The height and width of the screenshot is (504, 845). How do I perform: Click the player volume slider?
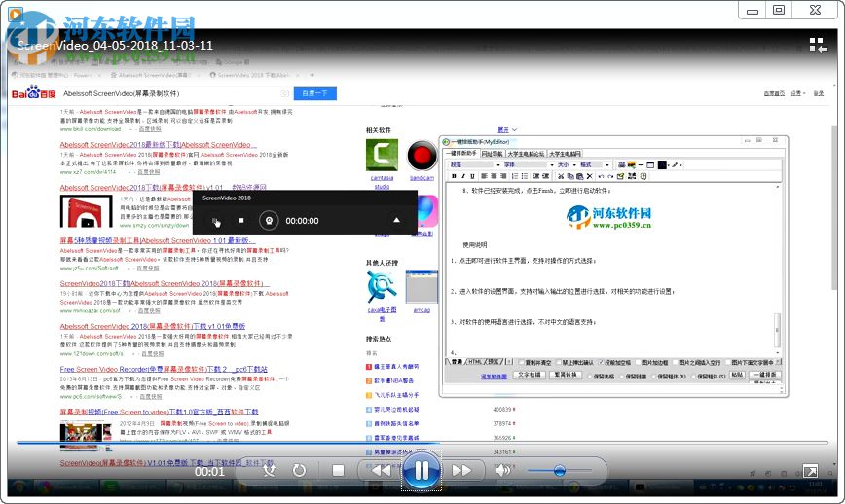(x=560, y=471)
